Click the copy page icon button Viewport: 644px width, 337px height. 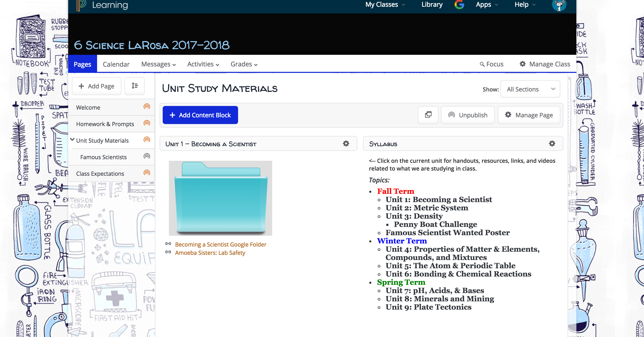(428, 115)
